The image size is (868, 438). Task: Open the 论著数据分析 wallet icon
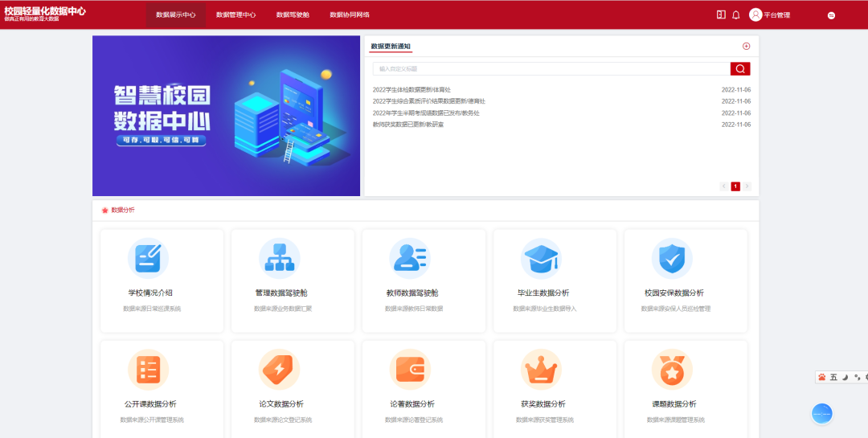tap(409, 370)
